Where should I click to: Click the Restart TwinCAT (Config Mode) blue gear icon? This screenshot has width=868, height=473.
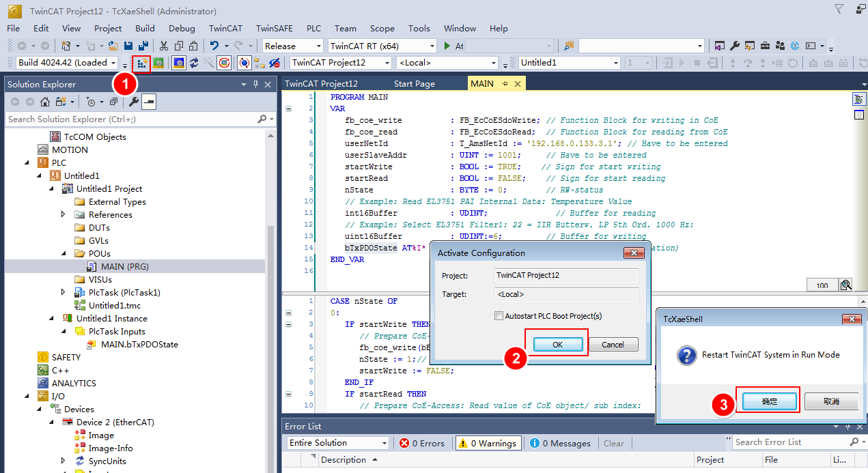point(178,63)
